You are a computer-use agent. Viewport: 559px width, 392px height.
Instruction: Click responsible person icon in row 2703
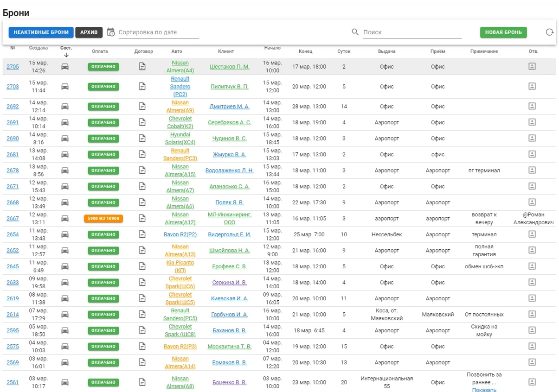point(532,86)
